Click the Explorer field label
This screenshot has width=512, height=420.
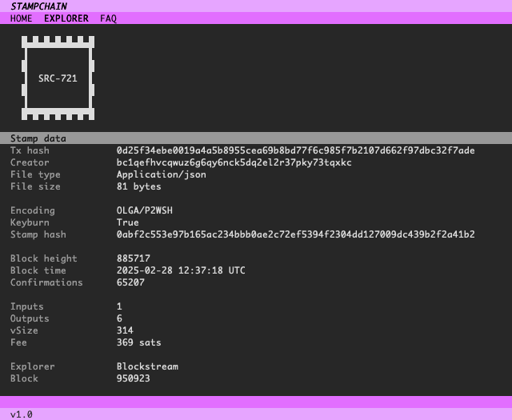point(33,366)
